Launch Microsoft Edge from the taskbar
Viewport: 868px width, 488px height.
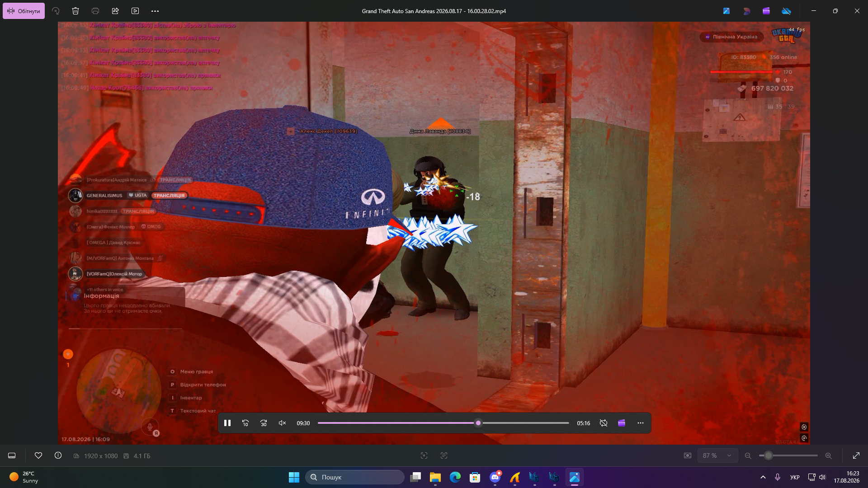pyautogui.click(x=455, y=477)
